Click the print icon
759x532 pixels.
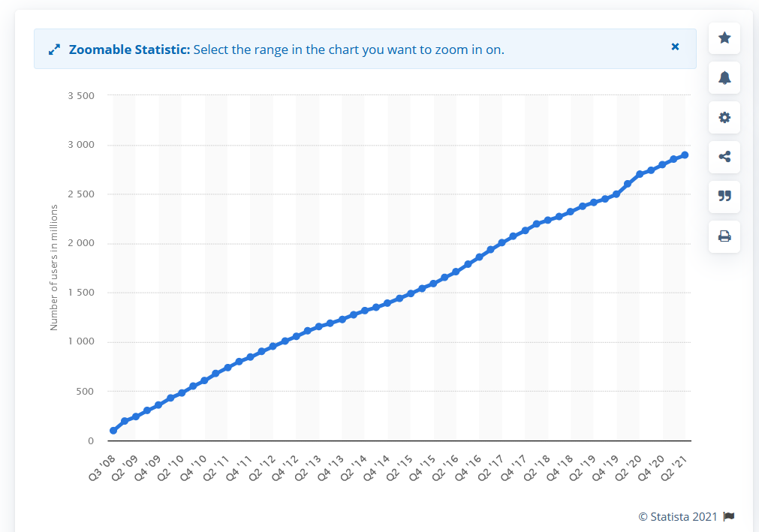(x=724, y=236)
